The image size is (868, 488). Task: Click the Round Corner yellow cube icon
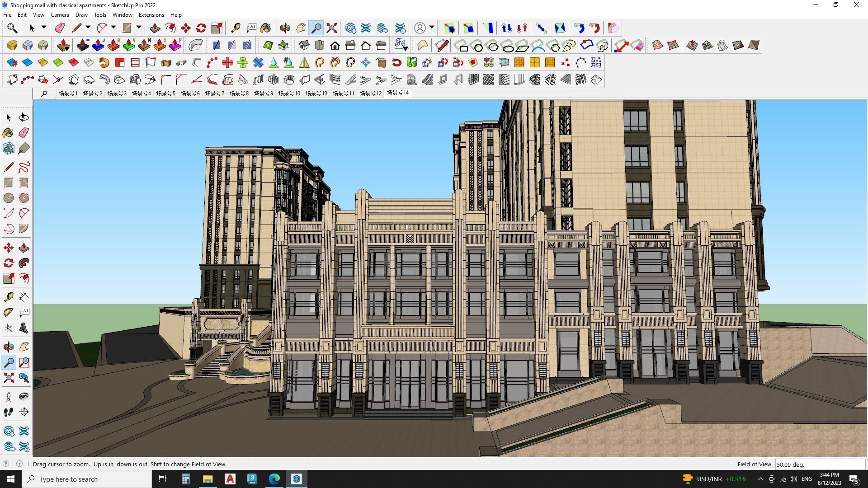(12, 45)
